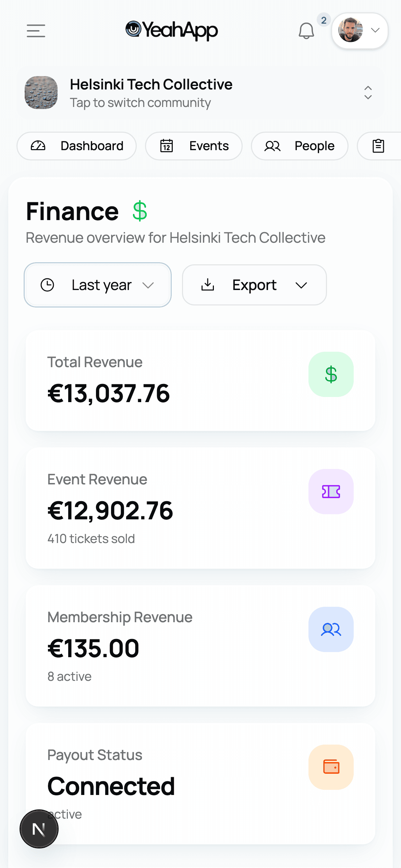Image resolution: width=401 pixels, height=868 pixels.
Task: Click the green dollar icon beside Finance
Action: (x=140, y=211)
